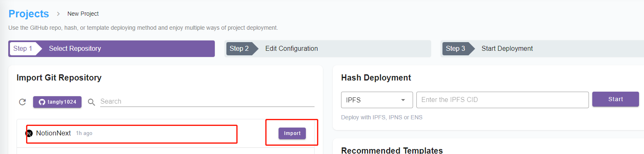The height and width of the screenshot is (154, 644).
Task: Click the Hash Deployment heading
Action: coord(376,78)
